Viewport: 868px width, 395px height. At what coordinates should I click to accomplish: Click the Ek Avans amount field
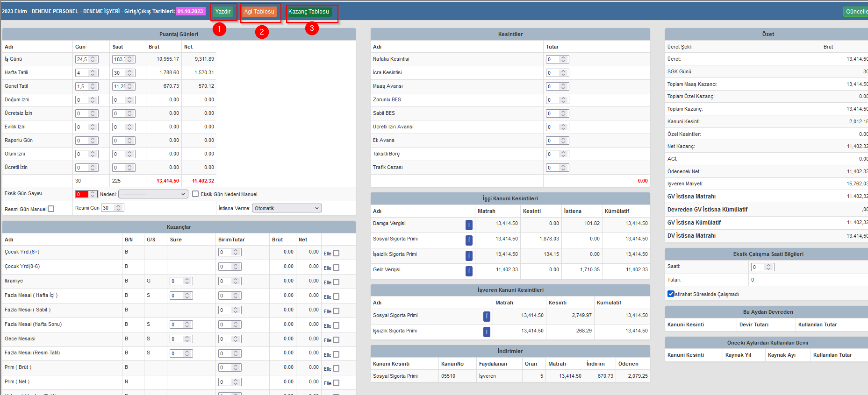tap(558, 141)
